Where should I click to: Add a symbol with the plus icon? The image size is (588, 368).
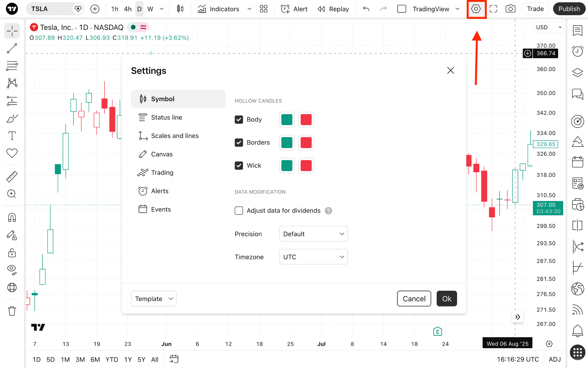click(95, 9)
